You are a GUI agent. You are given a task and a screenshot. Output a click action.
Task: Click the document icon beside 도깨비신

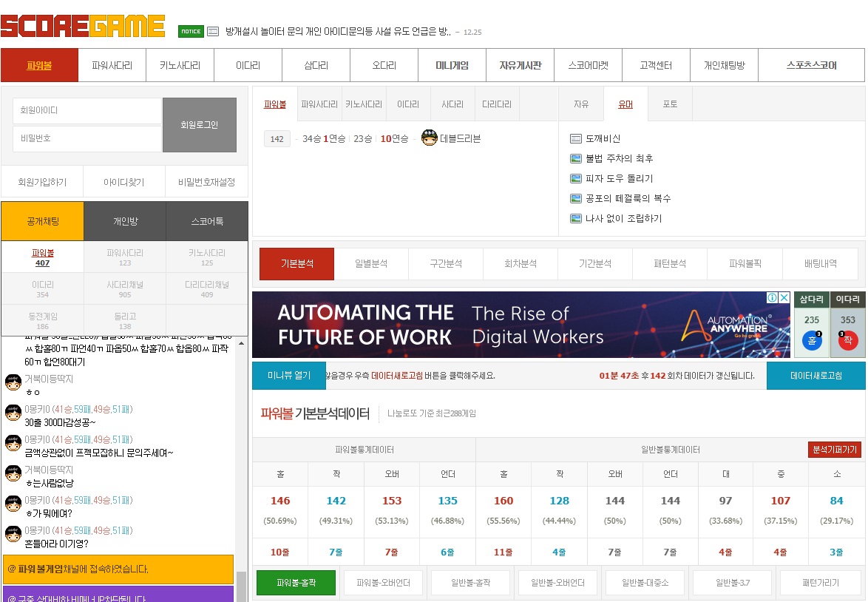pyautogui.click(x=575, y=138)
